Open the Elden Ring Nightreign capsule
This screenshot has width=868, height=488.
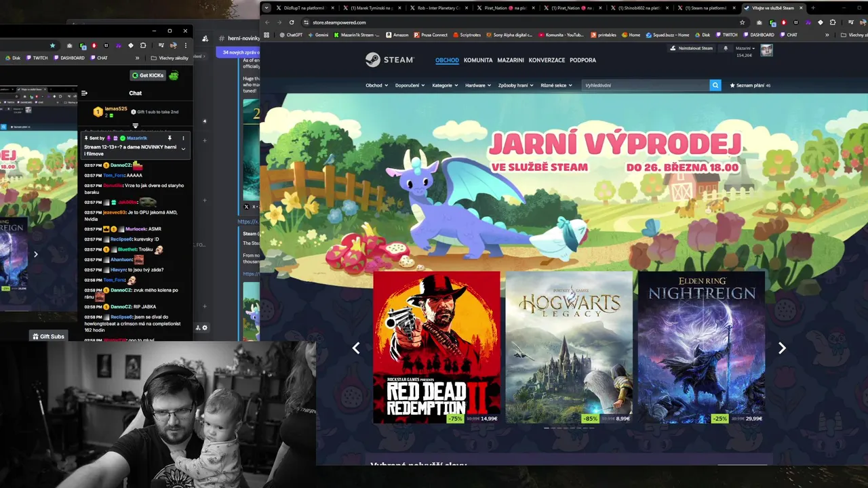point(701,348)
